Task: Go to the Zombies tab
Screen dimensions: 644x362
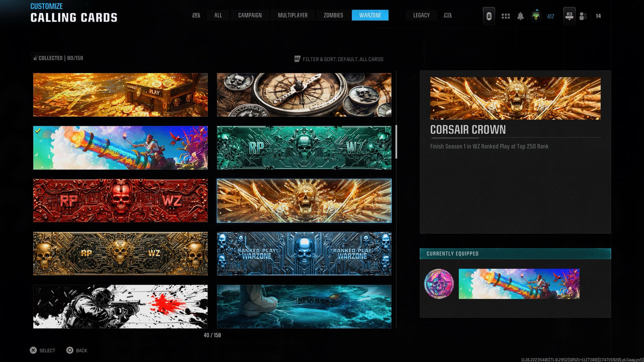Action: point(333,15)
